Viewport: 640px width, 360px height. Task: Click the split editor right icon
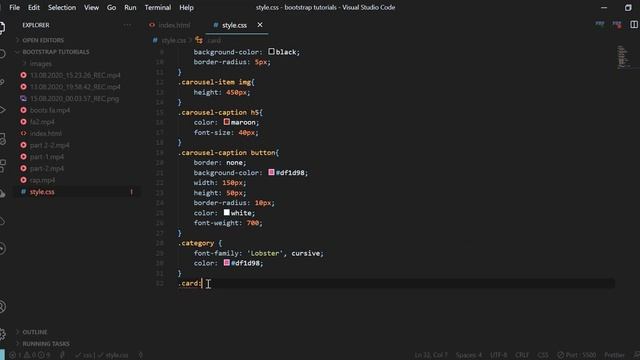click(634, 24)
